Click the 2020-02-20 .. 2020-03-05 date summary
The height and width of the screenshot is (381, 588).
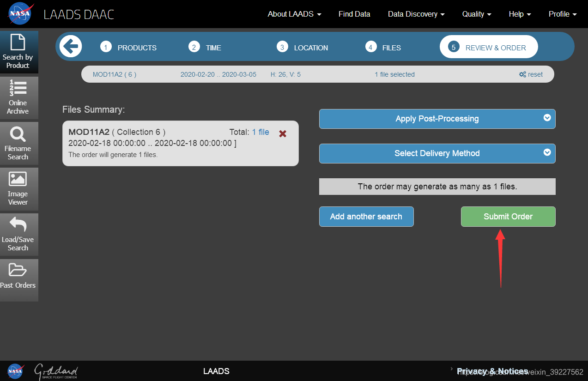(218, 74)
